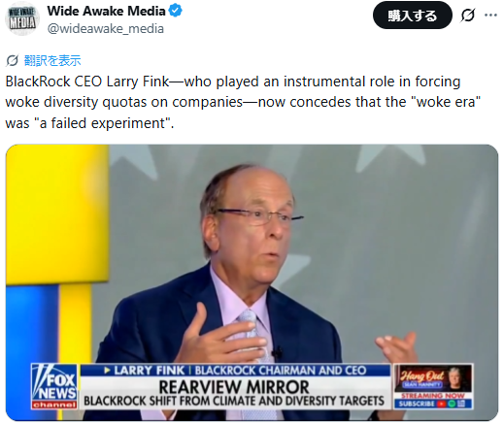Image resolution: width=504 pixels, height=426 pixels.
Task: Select the Hang Out Sean Hannity promo image
Action: click(433, 378)
